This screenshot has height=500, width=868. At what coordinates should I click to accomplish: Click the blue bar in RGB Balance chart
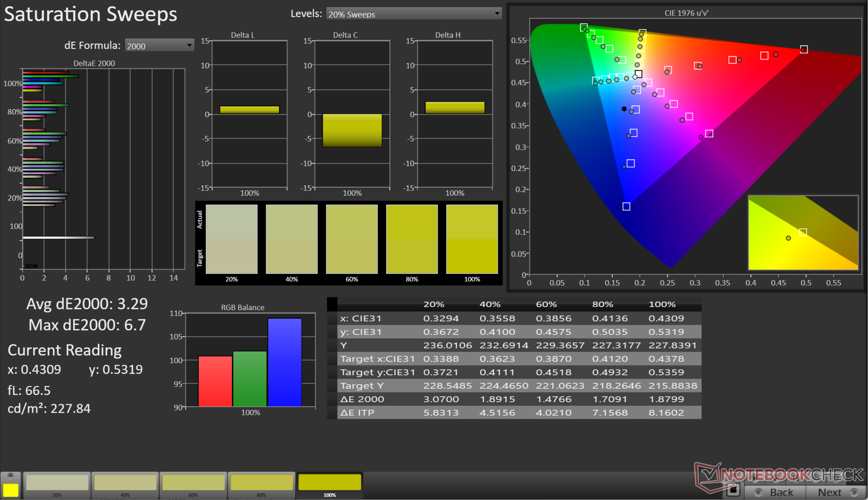[x=284, y=362]
